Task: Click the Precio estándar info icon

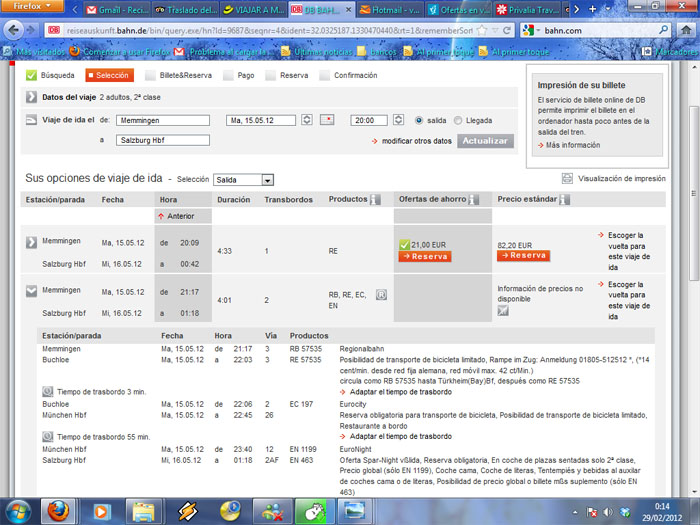Action: click(565, 200)
